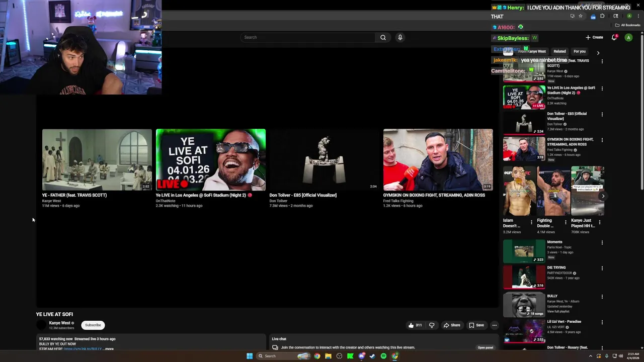This screenshot has height=362, width=644.
Task: Click the Create plus button
Action: pos(594,37)
